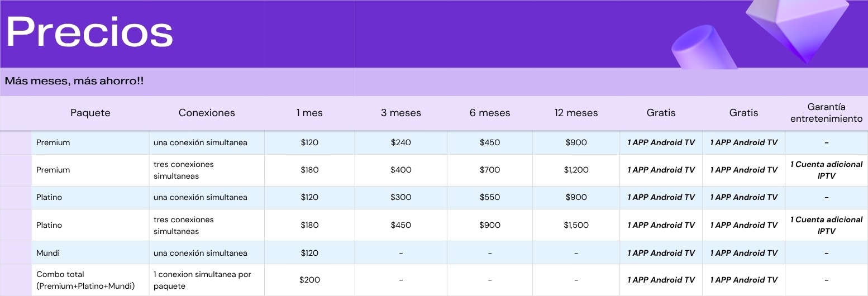Screen dimensions: 868x296
Task: Click the $200 Combo total price
Action: [309, 280]
